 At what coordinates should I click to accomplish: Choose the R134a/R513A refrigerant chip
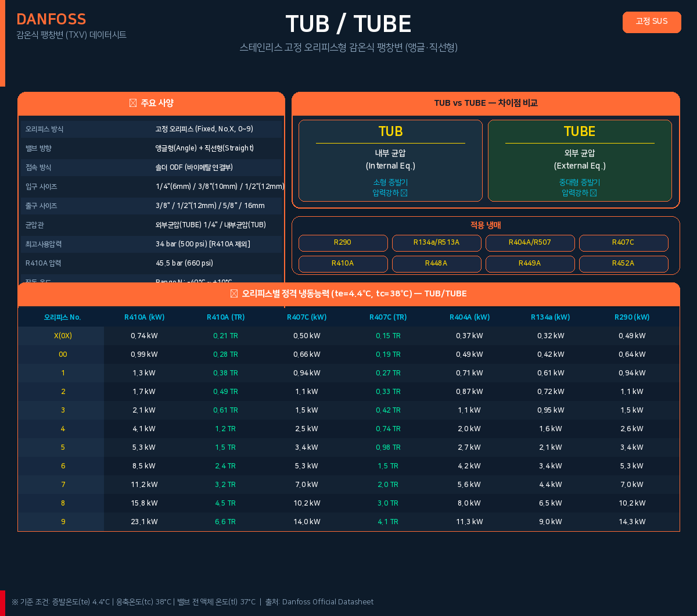[x=437, y=243]
